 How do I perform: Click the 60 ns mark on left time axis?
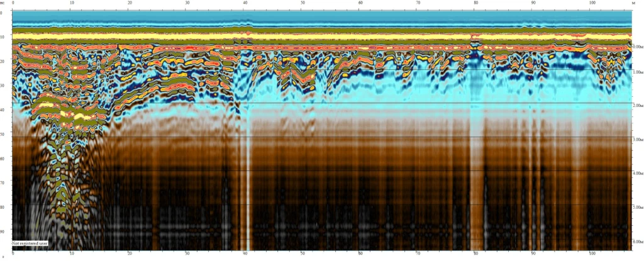[4, 158]
